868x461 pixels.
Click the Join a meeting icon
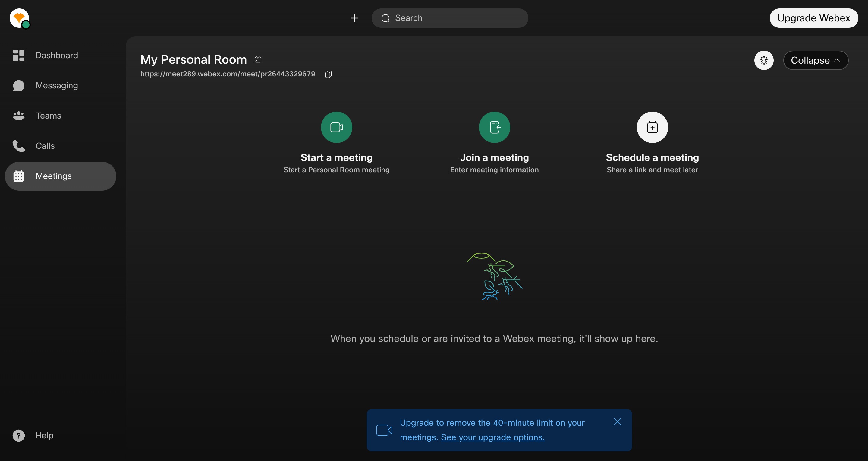494,127
